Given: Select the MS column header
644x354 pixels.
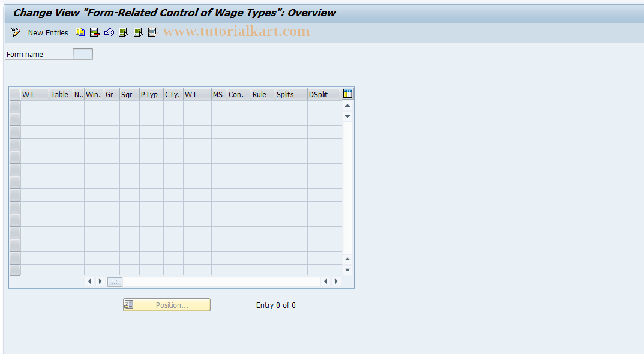Looking at the screenshot, I should click(219, 94).
